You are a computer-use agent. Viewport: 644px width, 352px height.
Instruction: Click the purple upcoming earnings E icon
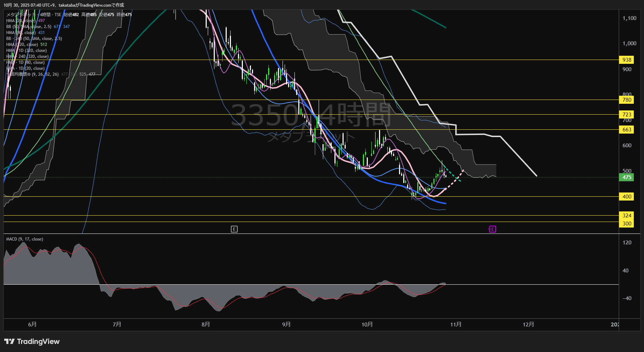click(x=492, y=229)
